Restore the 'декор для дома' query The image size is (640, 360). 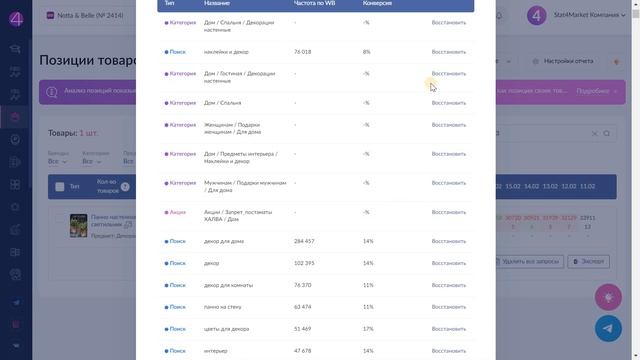point(449,241)
